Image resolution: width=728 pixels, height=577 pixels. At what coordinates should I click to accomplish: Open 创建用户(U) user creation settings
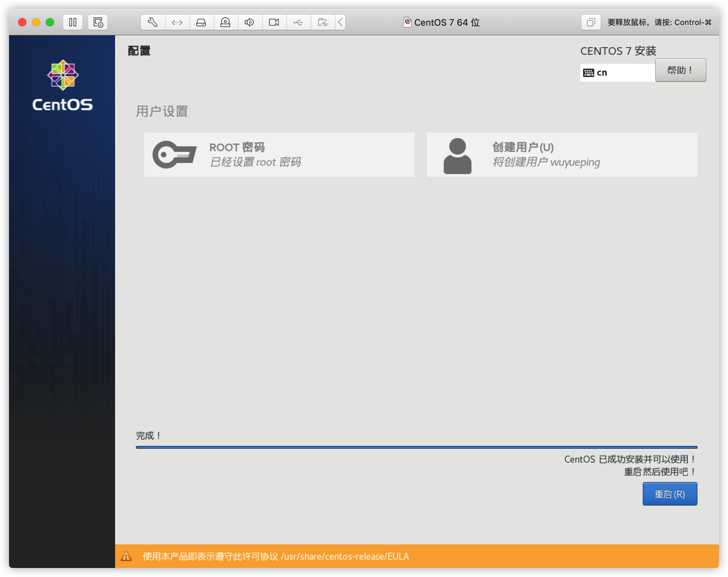[562, 155]
